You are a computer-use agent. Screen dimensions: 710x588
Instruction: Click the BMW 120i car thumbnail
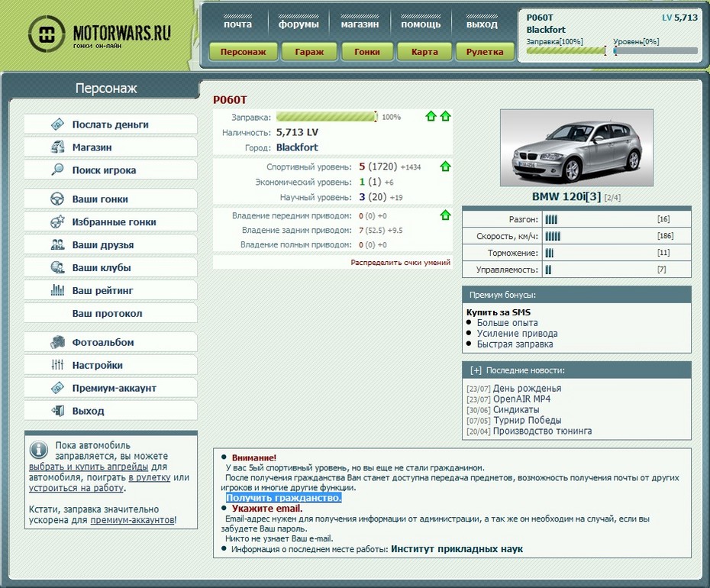(x=576, y=147)
